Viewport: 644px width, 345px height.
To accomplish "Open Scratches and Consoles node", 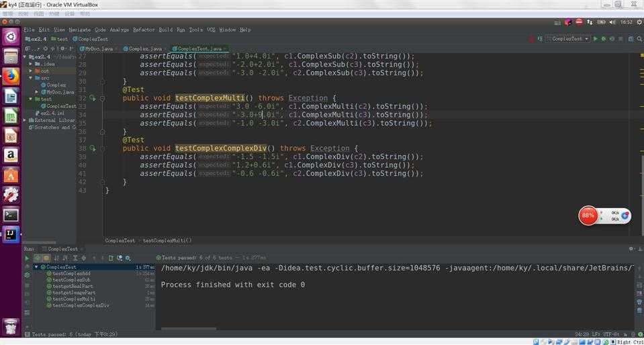I will (52, 128).
